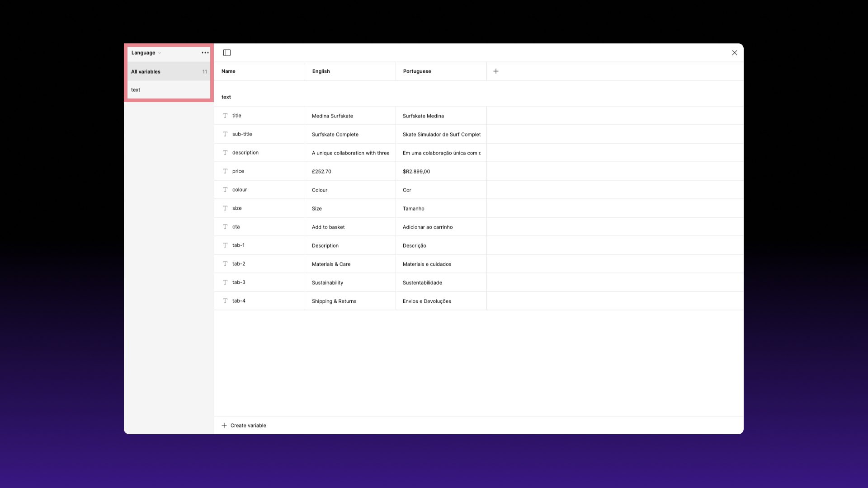Select All variables in the sidebar
This screenshot has height=488, width=868.
click(x=146, y=71)
